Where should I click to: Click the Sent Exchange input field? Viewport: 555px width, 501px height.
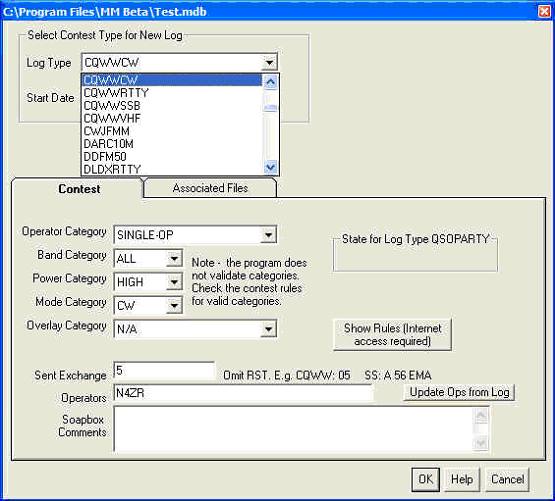click(164, 371)
